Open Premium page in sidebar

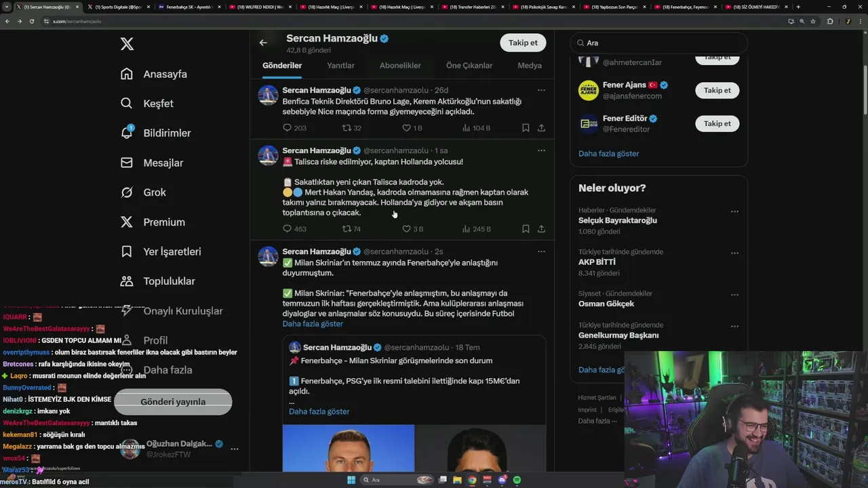point(153,222)
